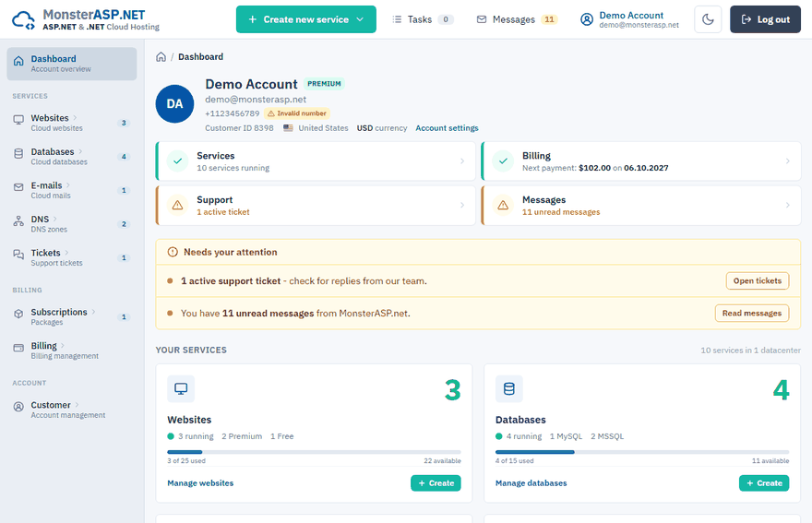Click the DNS network icon in sidebar
Screen dimensions: 812x523
point(18,221)
